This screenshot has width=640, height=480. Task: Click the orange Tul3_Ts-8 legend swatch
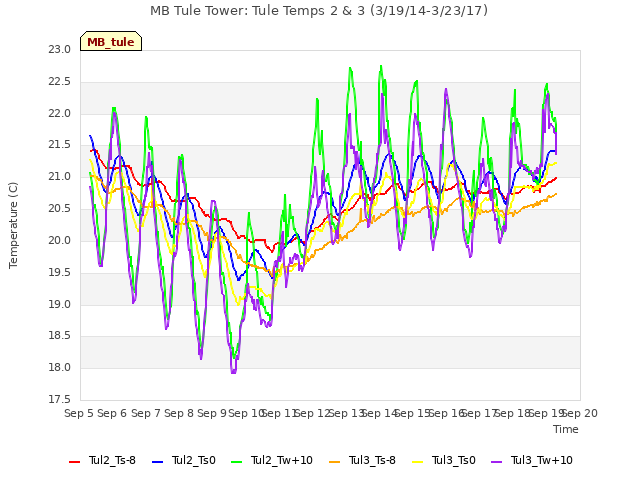(334, 462)
